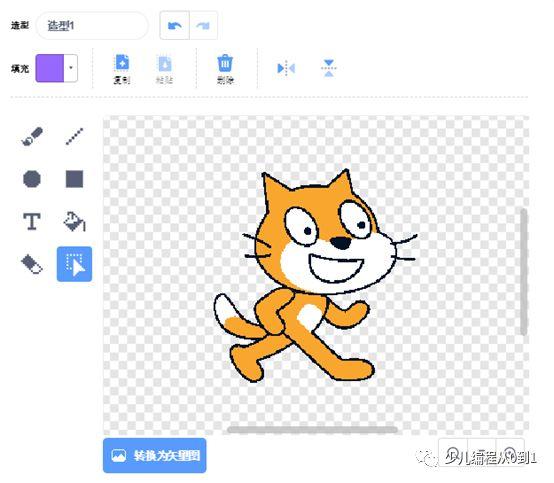554x483 pixels.
Task: Select the Eraser tool
Action: coord(32,264)
